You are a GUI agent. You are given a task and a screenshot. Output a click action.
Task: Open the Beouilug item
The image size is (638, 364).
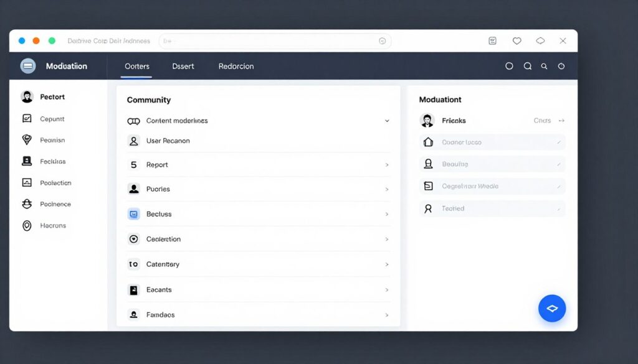492,164
